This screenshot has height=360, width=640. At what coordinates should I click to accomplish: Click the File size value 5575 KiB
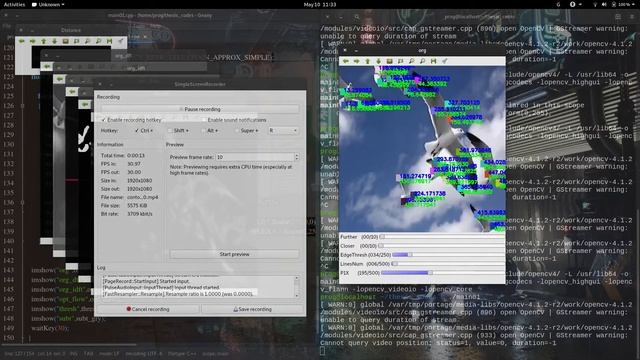click(137, 206)
